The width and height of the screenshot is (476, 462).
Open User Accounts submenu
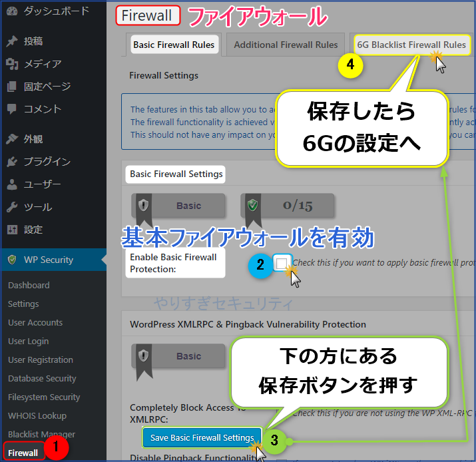pos(35,322)
